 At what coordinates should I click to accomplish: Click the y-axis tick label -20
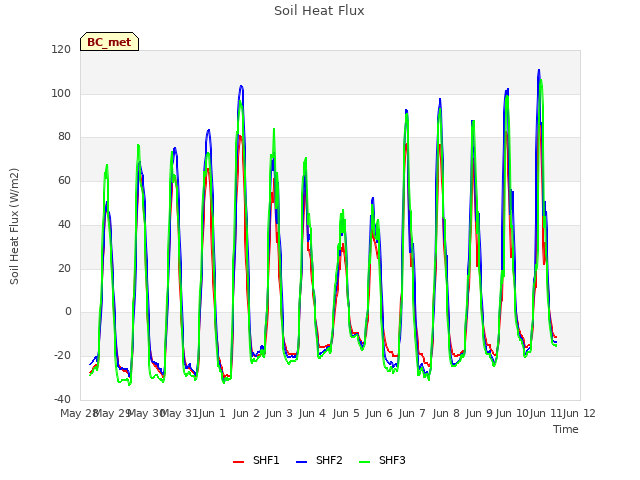(62, 356)
